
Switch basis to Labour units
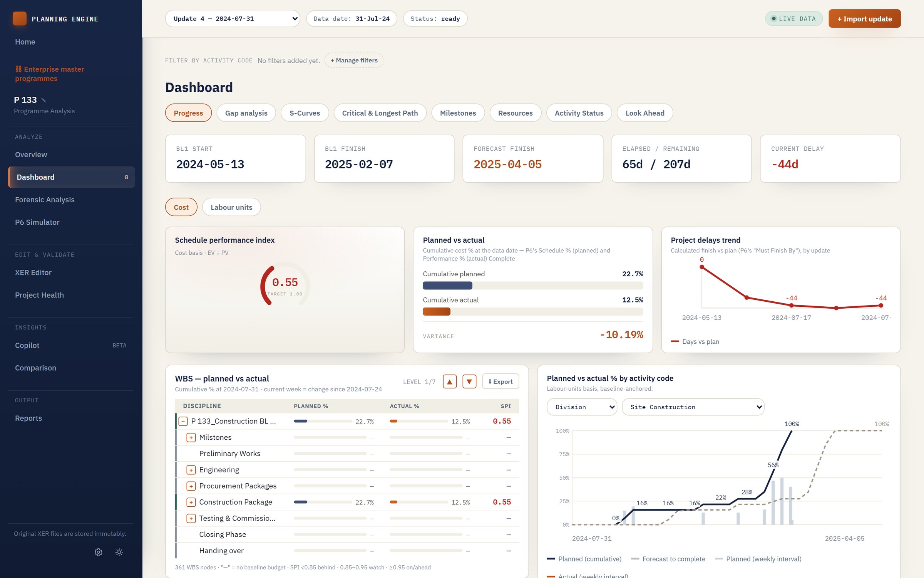(x=231, y=207)
